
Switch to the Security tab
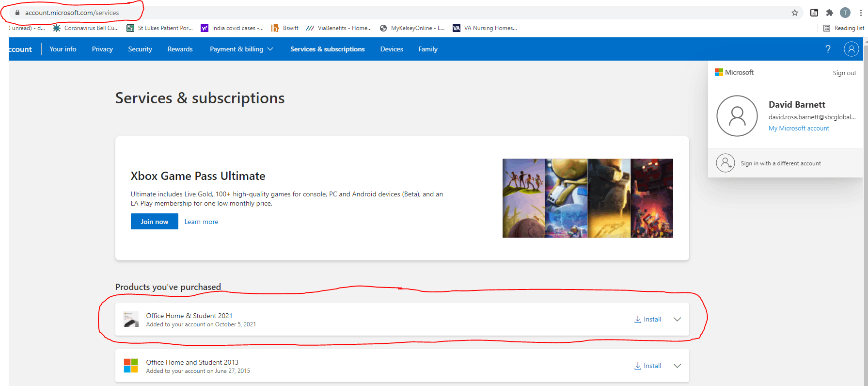pos(140,49)
